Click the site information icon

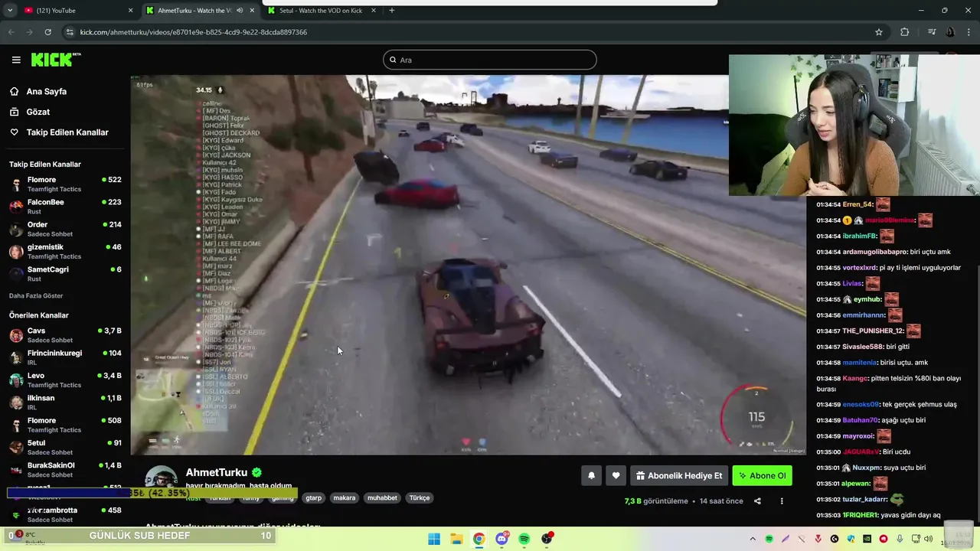pos(70,32)
